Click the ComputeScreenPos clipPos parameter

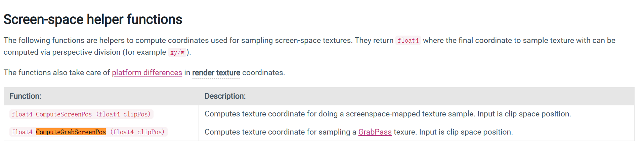pyautogui.click(x=137, y=114)
